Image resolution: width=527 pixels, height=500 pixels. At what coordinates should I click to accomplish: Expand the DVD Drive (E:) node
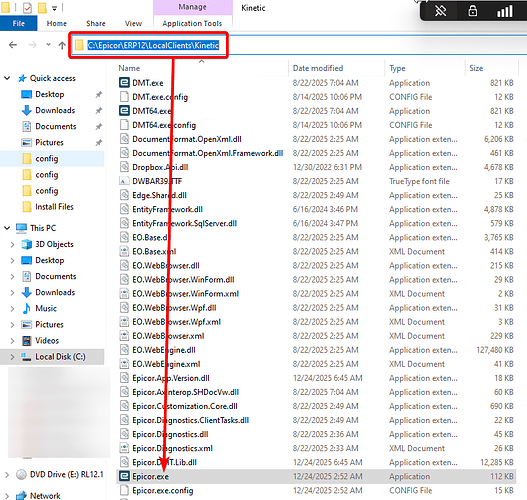[x=7, y=475]
